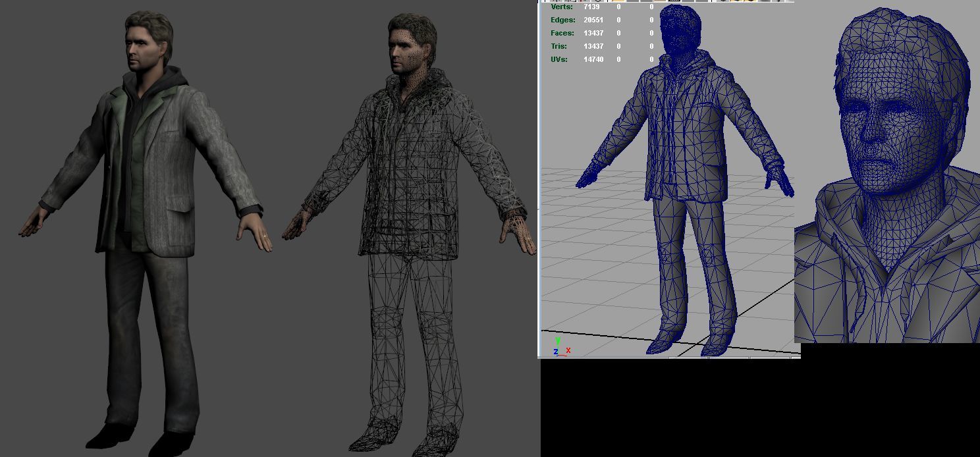Select the Tris label in the stats overlay
980x457 pixels.
[559, 46]
